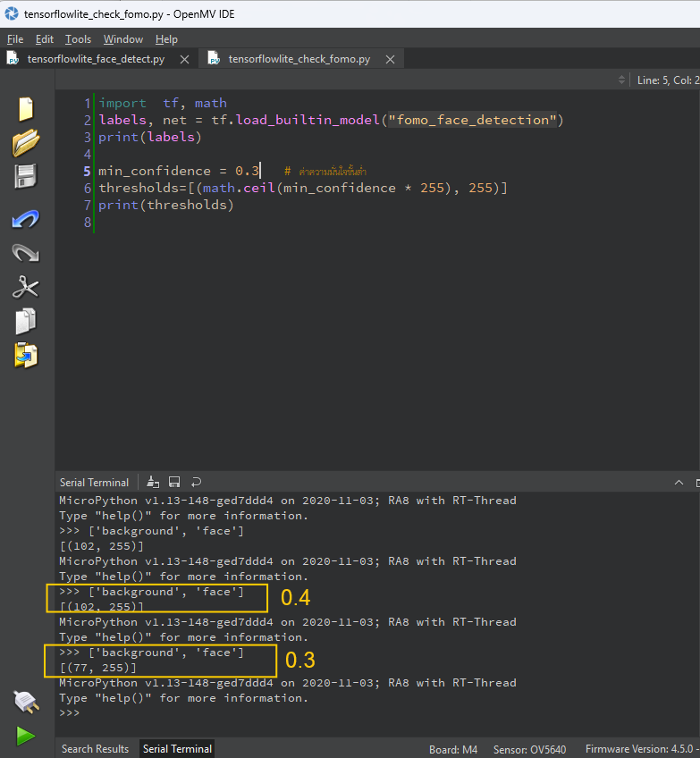The width and height of the screenshot is (700, 758).
Task: Click the Redo arrow icon
Action: 25,254
